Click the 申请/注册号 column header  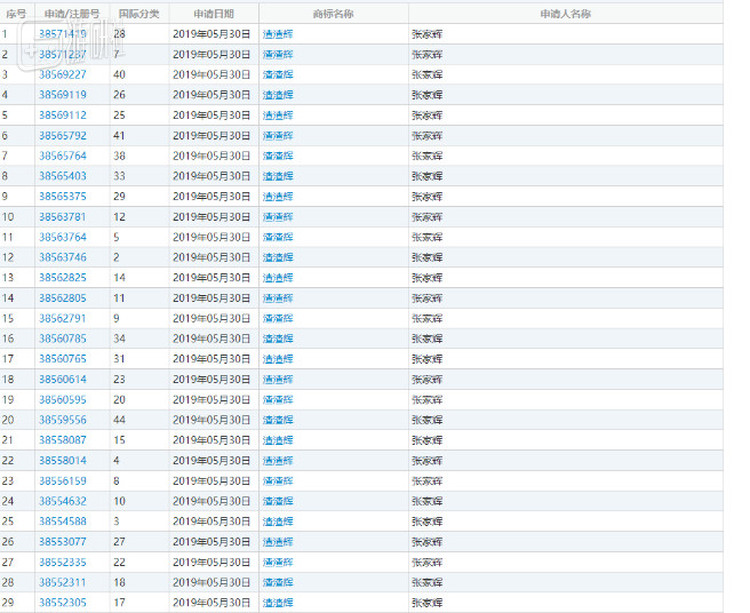(72, 14)
